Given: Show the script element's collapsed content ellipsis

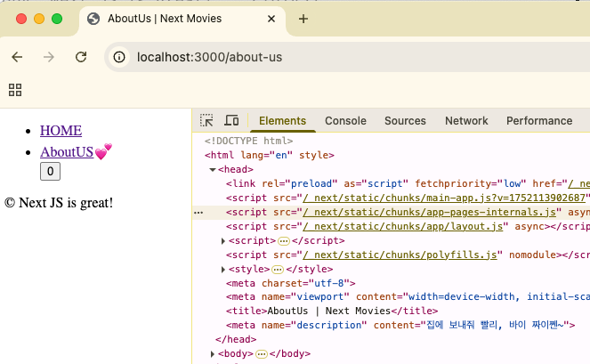Looking at the screenshot, I should coord(284,241).
